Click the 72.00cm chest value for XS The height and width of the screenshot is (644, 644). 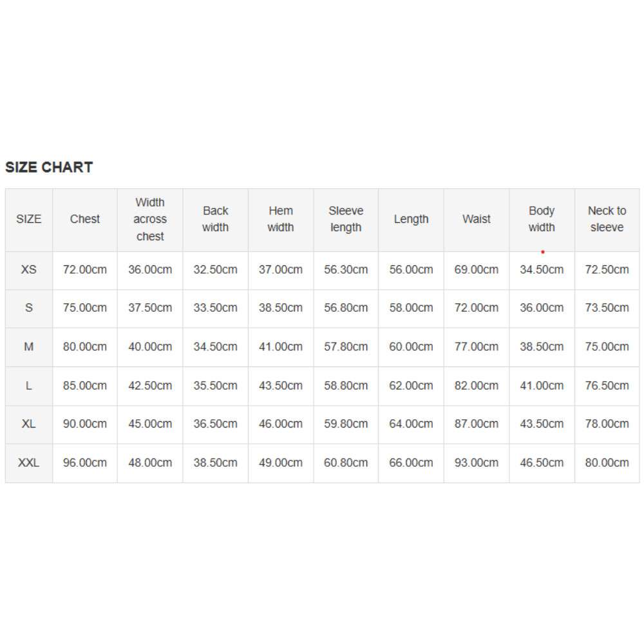85,270
